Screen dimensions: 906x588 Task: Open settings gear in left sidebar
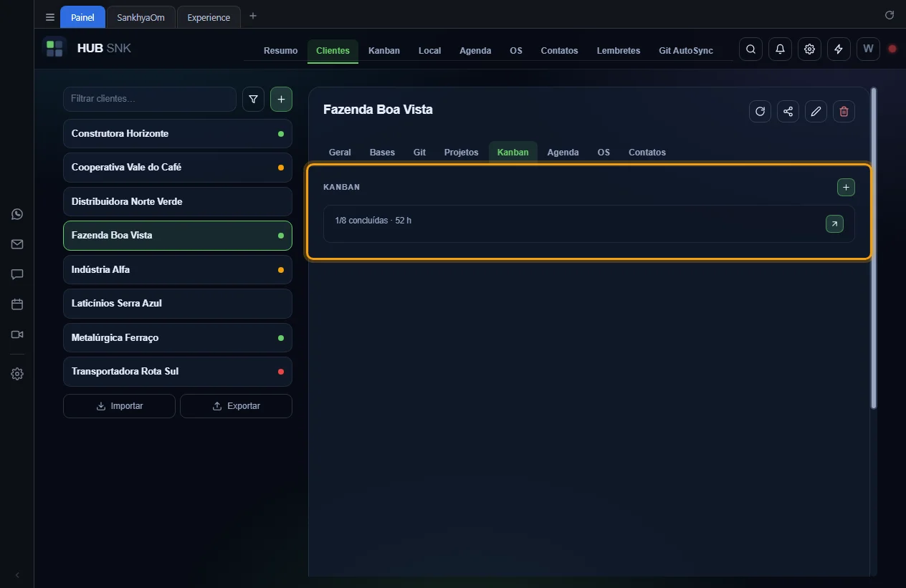tap(17, 374)
